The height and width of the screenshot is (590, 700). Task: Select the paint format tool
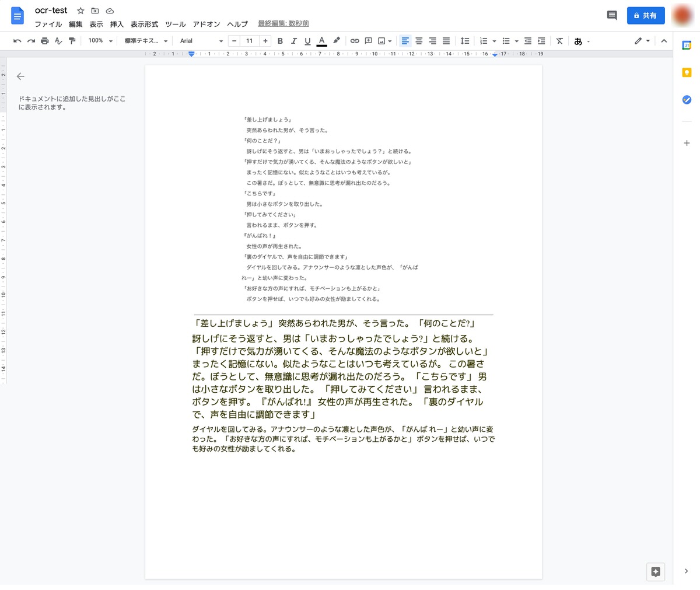tap(73, 41)
